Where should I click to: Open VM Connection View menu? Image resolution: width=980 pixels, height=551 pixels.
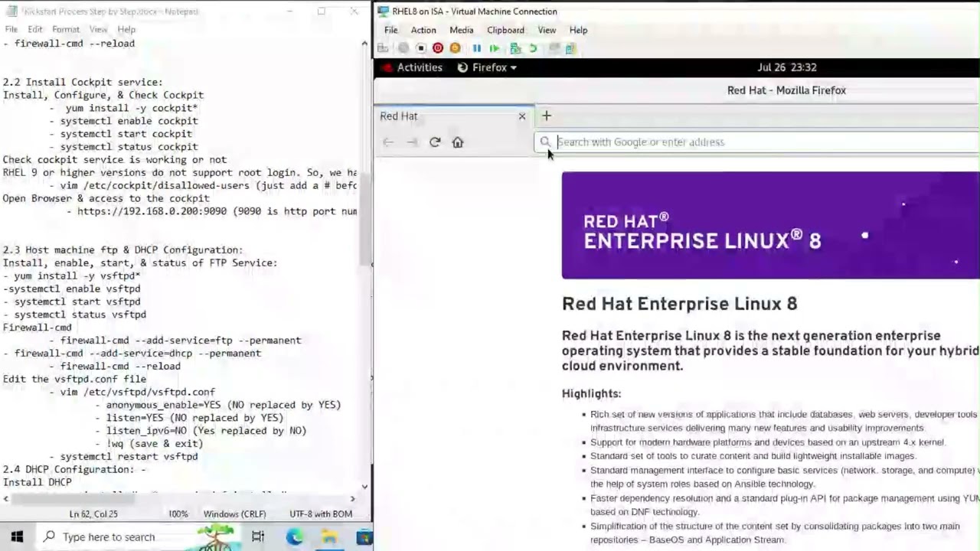pos(547,30)
